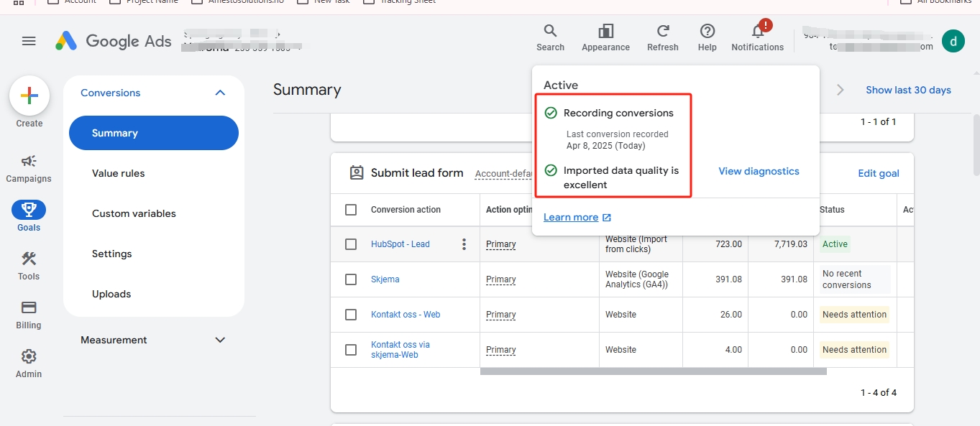Open HubSpot - Lead conversion action

[x=400, y=244]
